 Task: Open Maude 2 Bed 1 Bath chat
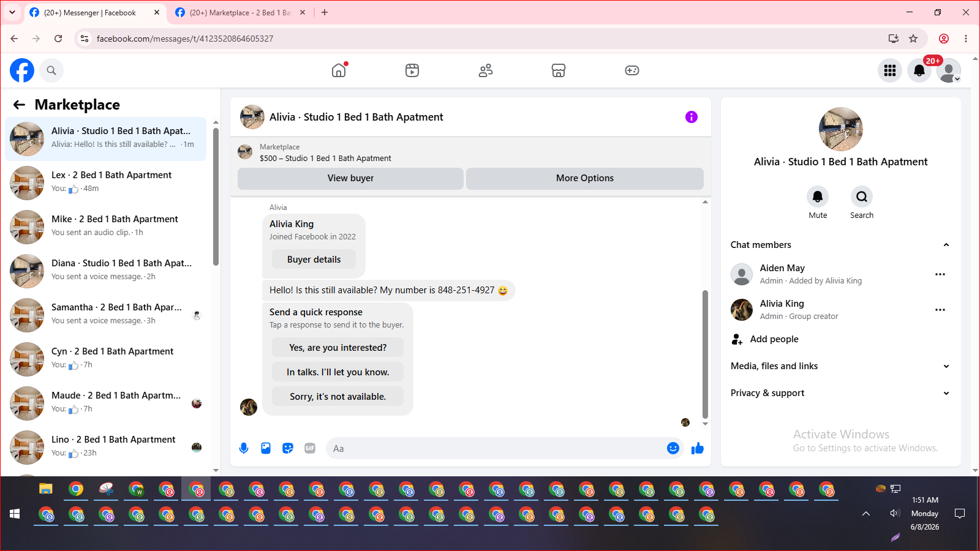[106, 403]
